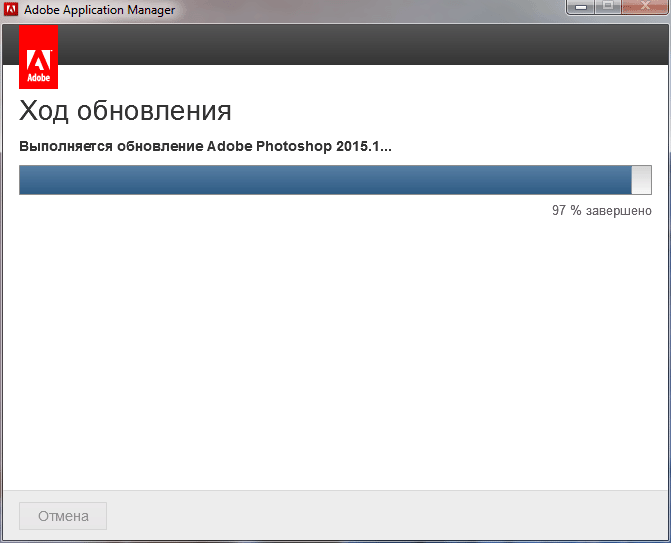The image size is (671, 543).
Task: Click the Adobe icon in title bar
Action: 11,9
